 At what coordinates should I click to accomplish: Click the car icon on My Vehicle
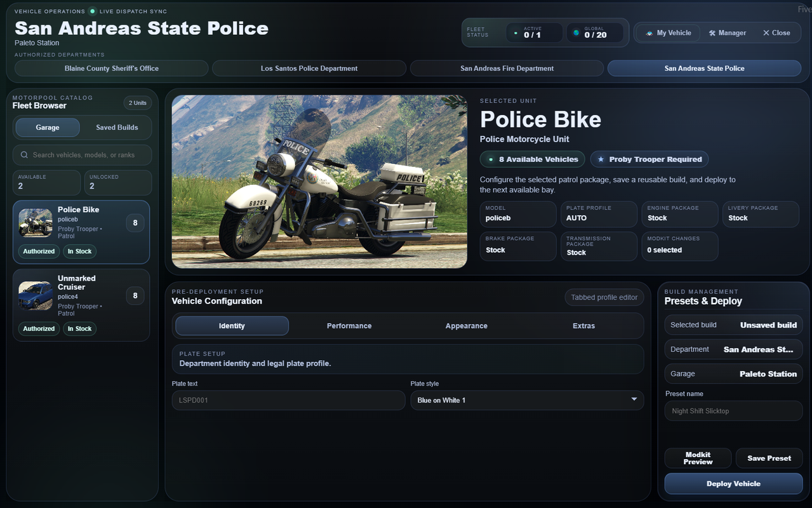tap(649, 33)
